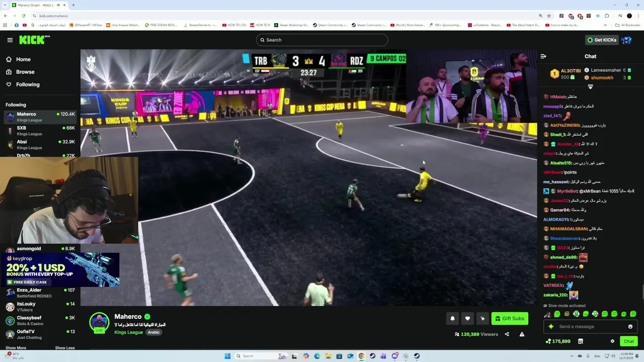Viewport: 644px width, 362px height.
Task: Open OfieTV channel in sidebar
Action: [x=40, y=334]
